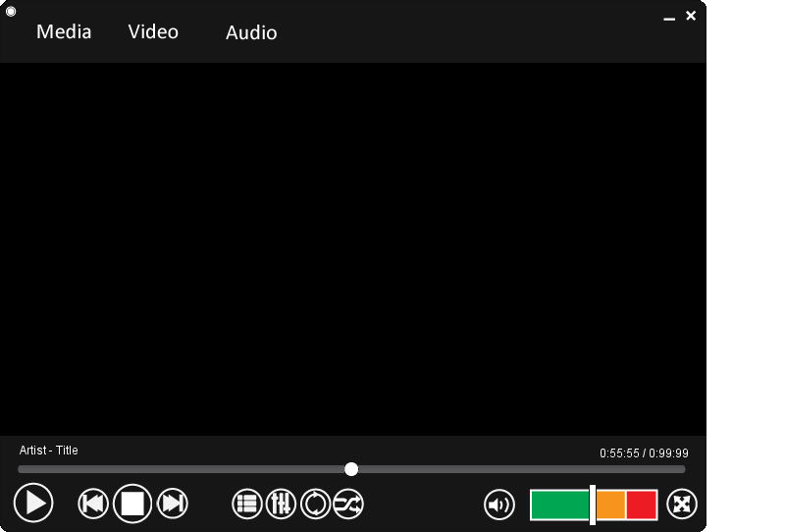Start playback with the Play button
Viewport: 785px width, 532px height.
(33, 503)
